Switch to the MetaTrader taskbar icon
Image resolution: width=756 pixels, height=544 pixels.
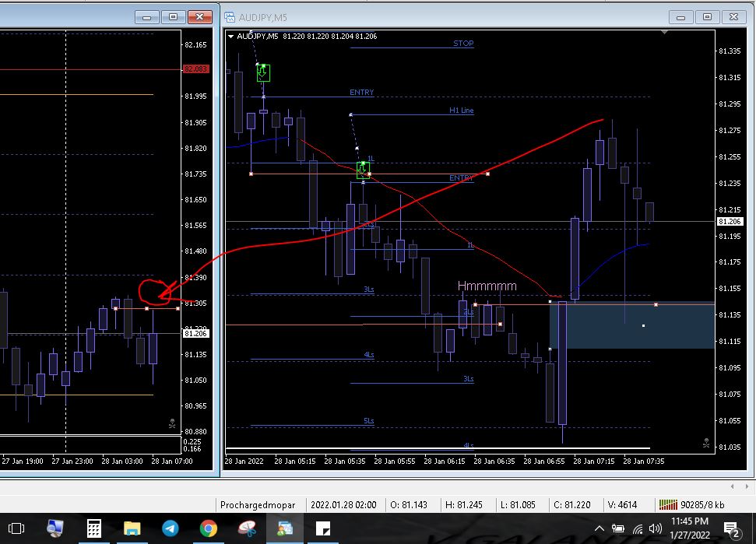pyautogui.click(x=284, y=528)
